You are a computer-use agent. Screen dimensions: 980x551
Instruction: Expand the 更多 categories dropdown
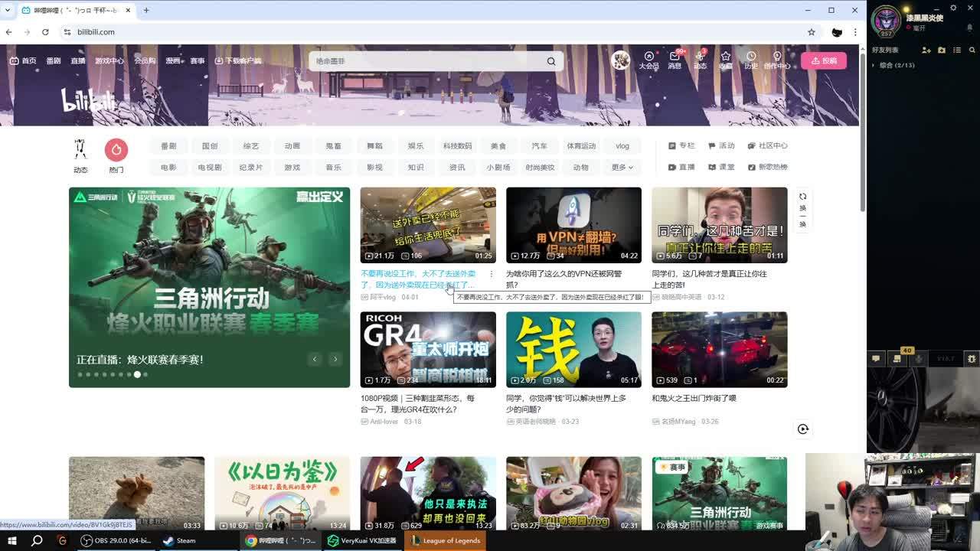coord(622,167)
